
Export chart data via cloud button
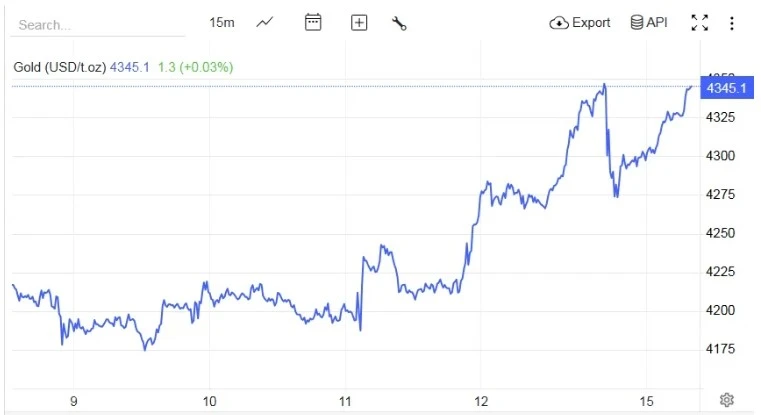tap(580, 23)
